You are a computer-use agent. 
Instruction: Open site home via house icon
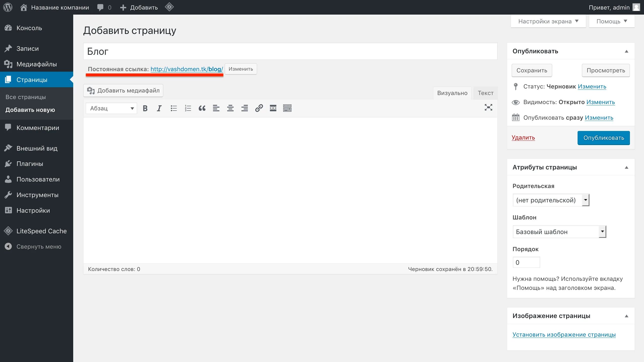point(24,7)
